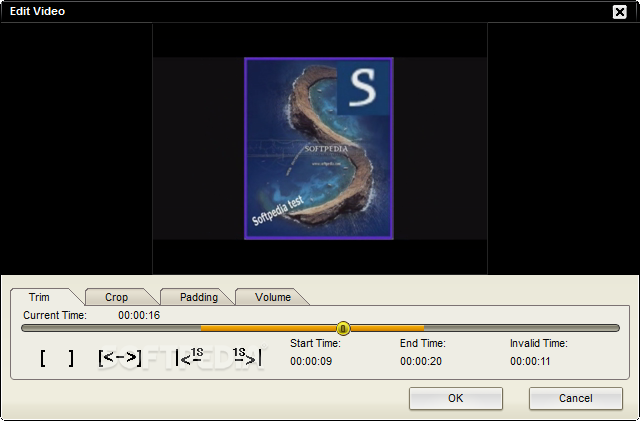Click the Start Time value 00:00:09
This screenshot has width=640, height=421.
click(x=311, y=361)
